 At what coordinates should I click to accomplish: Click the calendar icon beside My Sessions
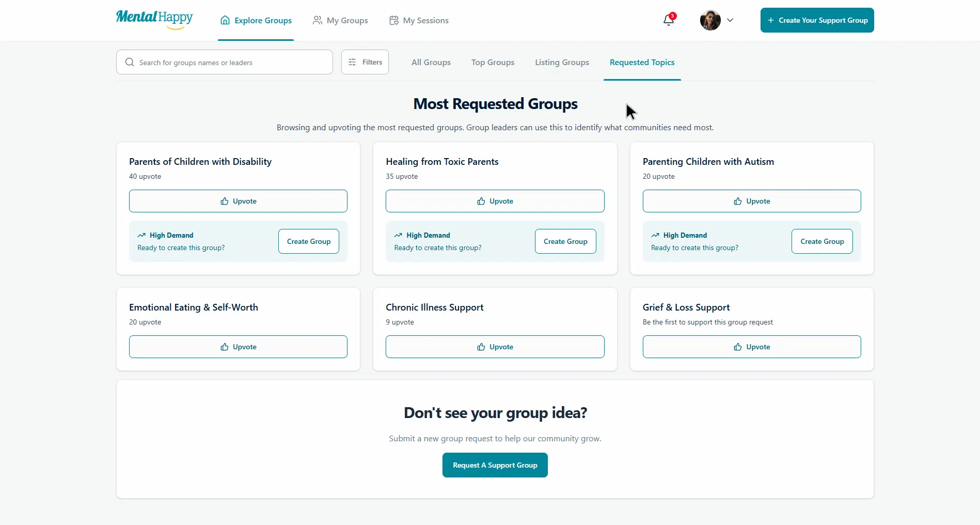point(394,20)
